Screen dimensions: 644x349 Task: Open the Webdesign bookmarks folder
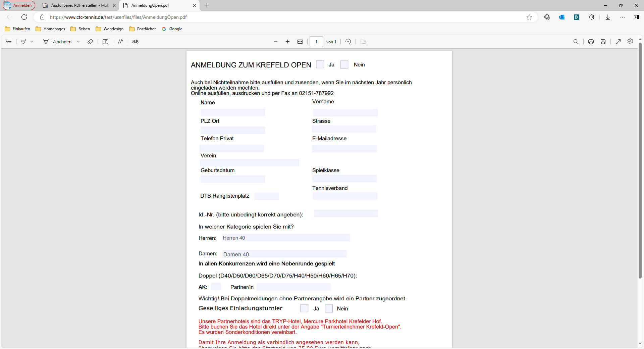(x=110, y=29)
